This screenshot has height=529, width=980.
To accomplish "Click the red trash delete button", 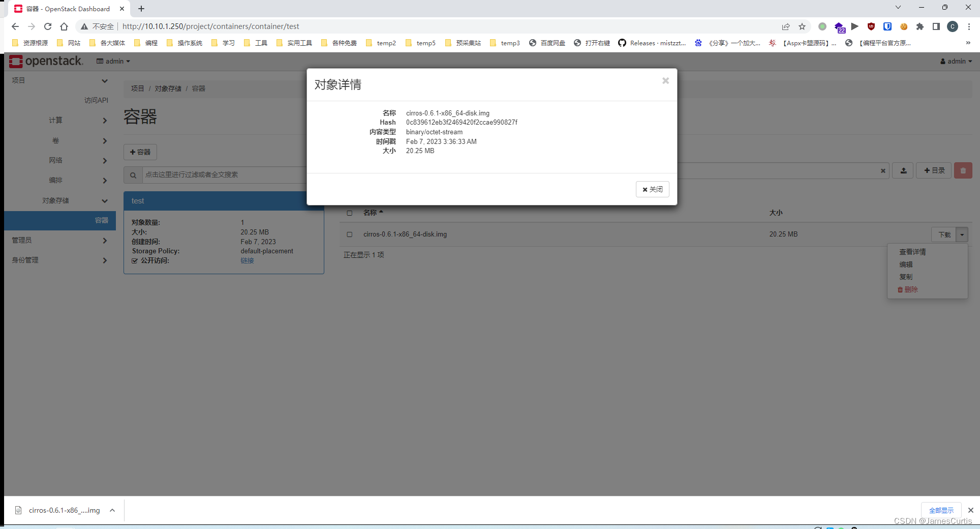I will (x=963, y=170).
